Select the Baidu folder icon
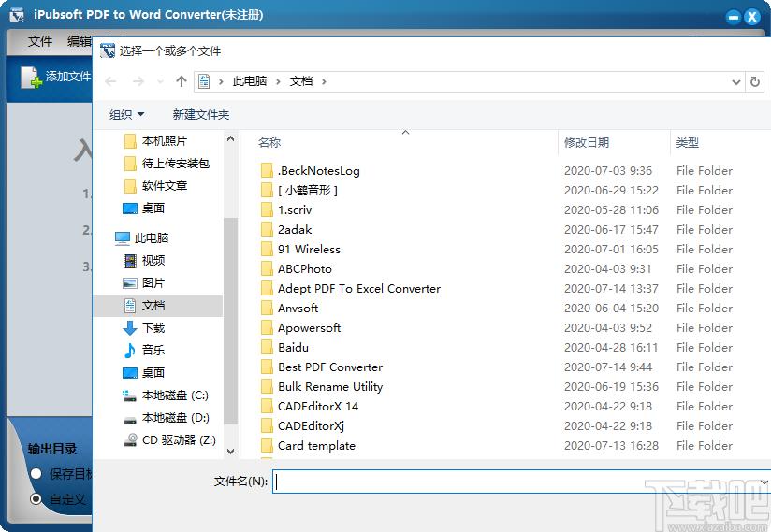 click(x=267, y=348)
